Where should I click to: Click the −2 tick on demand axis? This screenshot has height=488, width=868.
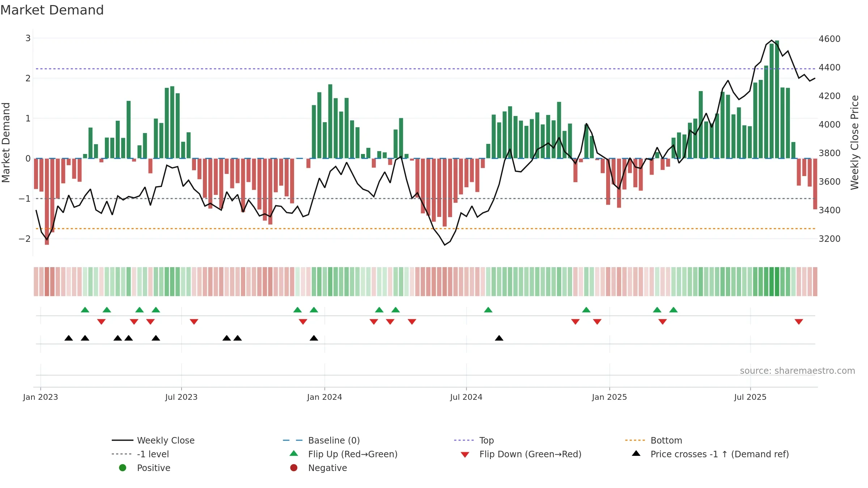click(25, 239)
